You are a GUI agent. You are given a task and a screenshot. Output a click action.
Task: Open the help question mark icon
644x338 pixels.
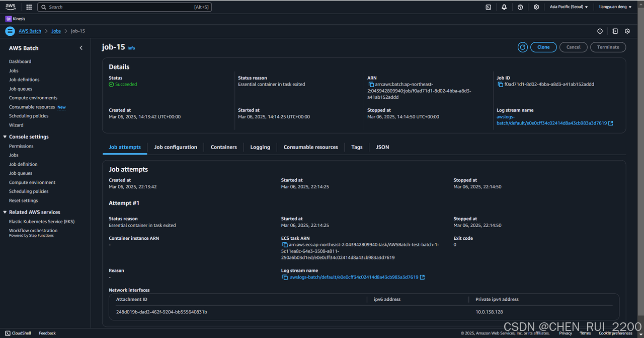point(520,7)
